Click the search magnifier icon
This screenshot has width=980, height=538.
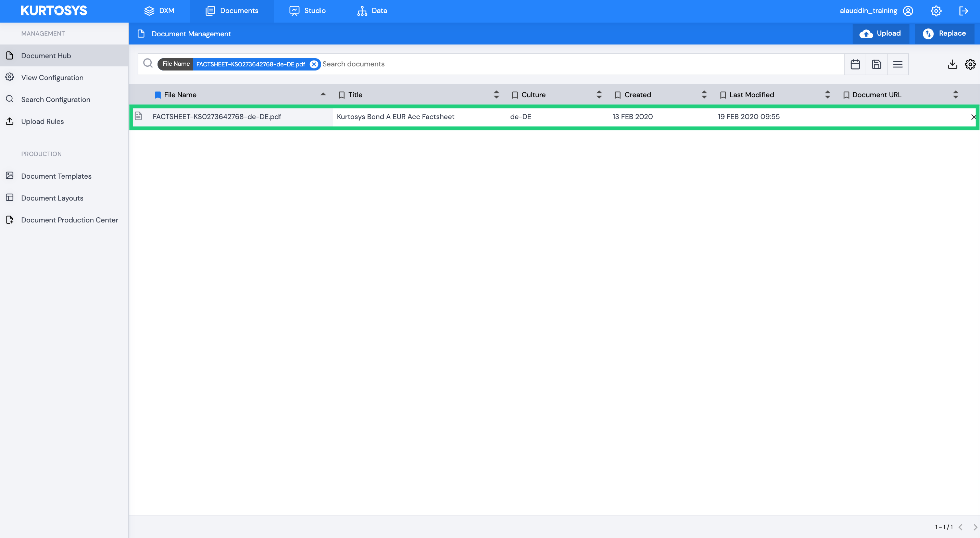(148, 64)
